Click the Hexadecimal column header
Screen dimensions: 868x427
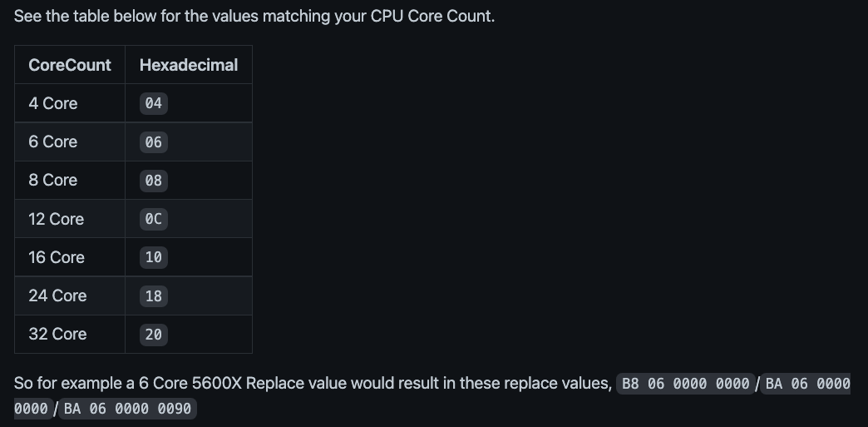tap(189, 65)
